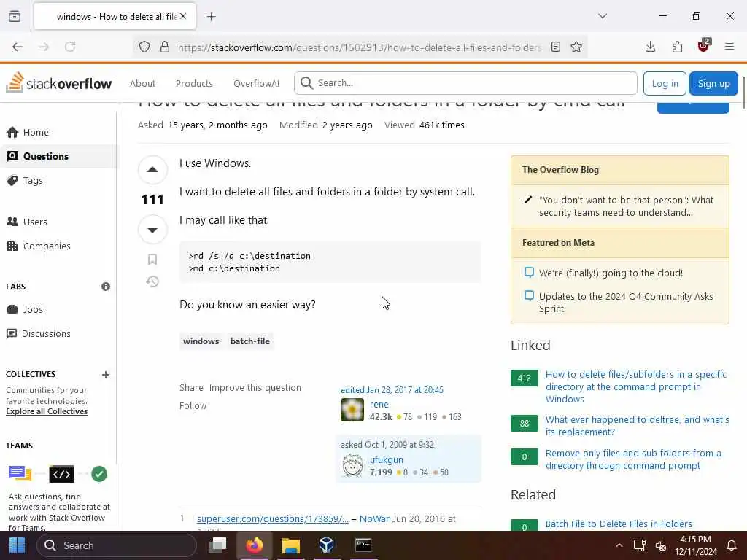Screen dimensions: 747x560
Task: Click the uBlock Origin extension icon
Action: (x=704, y=46)
